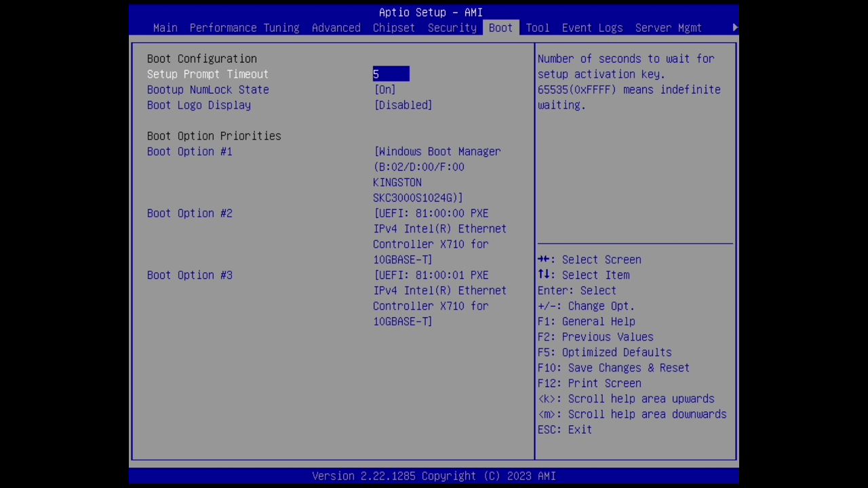The image size is (868, 488).
Task: Click F5: Optimized Defaults hint
Action: [x=604, y=352]
